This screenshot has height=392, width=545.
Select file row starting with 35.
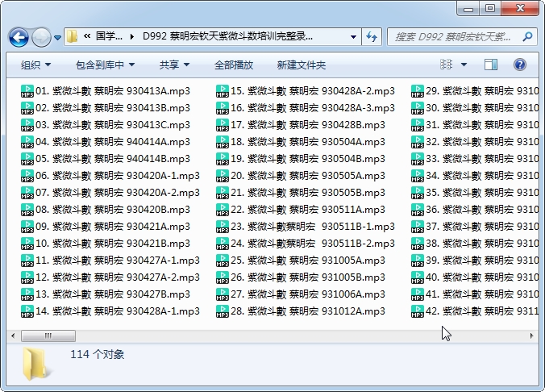[x=475, y=193]
